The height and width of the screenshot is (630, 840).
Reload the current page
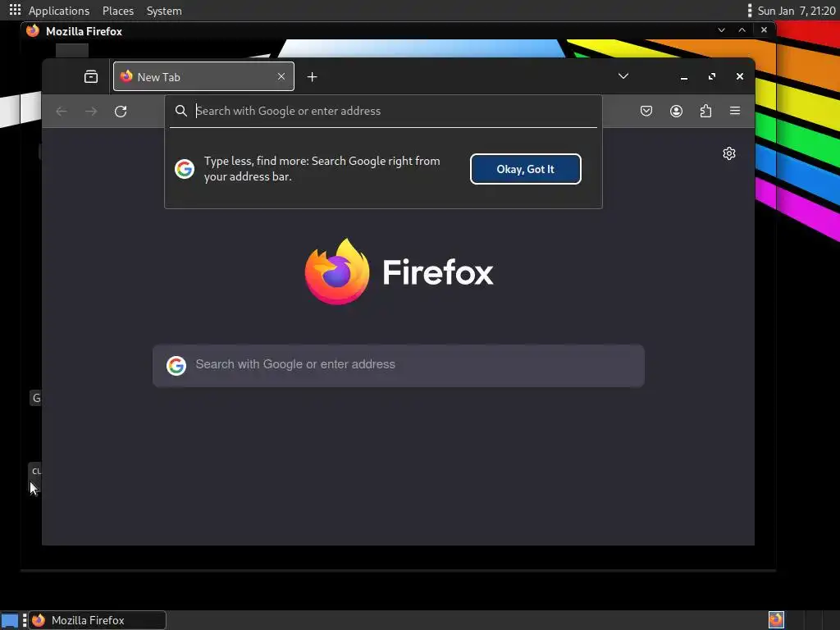121,112
